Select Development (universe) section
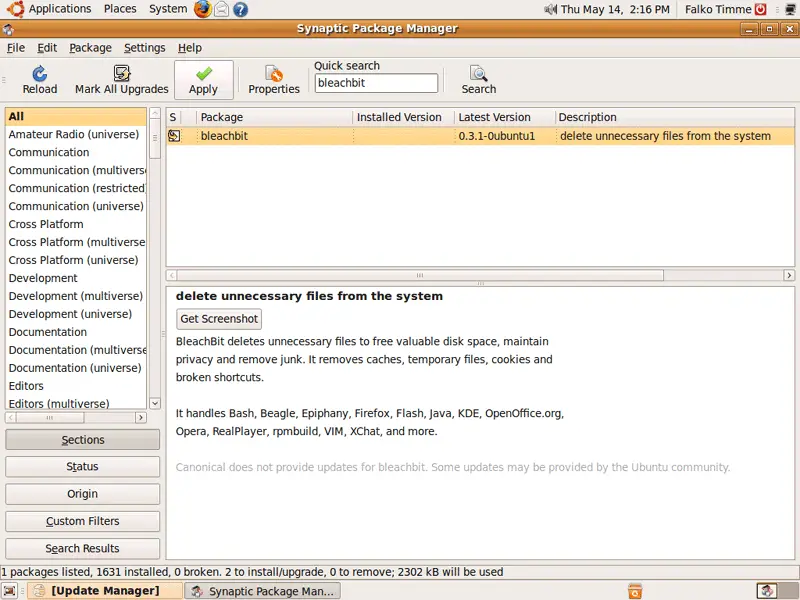 (76, 314)
